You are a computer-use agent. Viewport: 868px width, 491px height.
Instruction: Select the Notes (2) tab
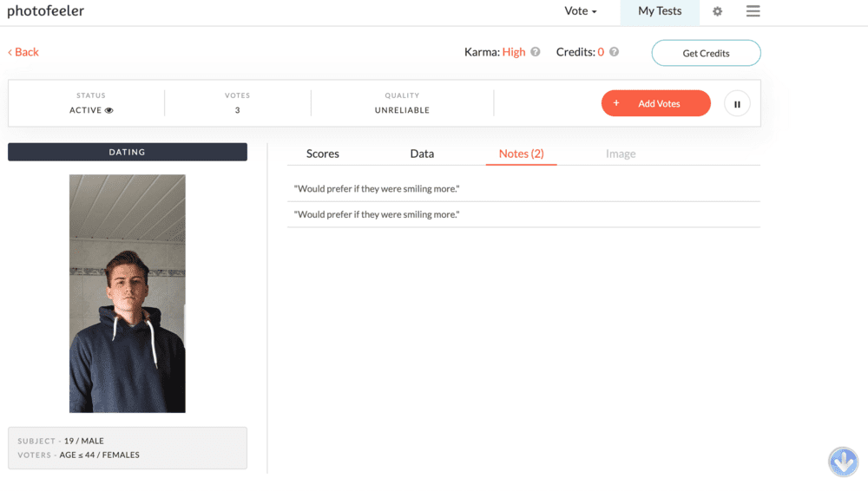tap(521, 154)
